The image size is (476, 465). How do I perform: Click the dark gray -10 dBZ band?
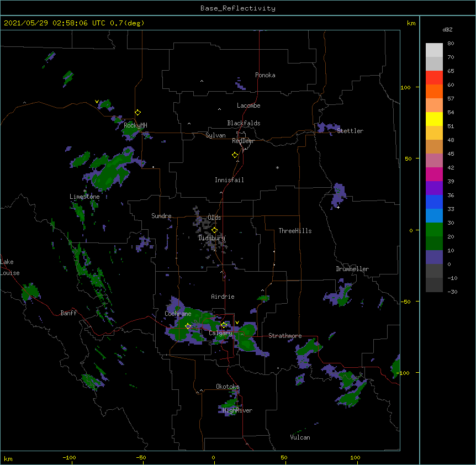[434, 285]
